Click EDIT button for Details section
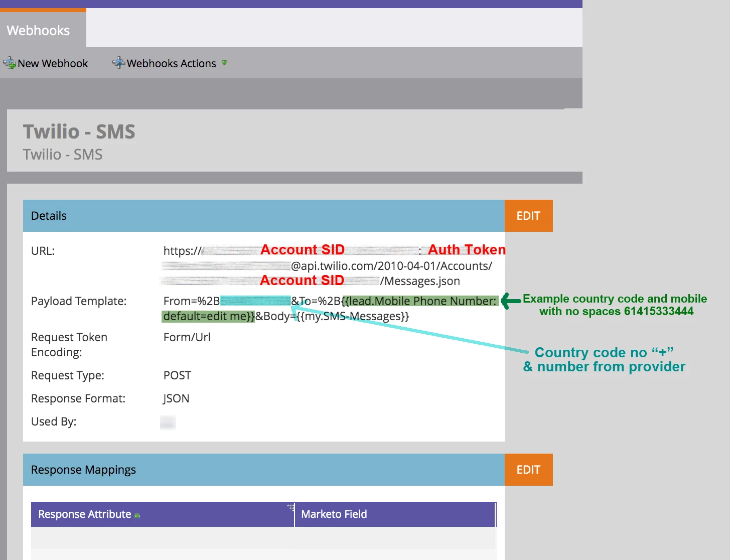730x560 pixels. pyautogui.click(x=528, y=216)
